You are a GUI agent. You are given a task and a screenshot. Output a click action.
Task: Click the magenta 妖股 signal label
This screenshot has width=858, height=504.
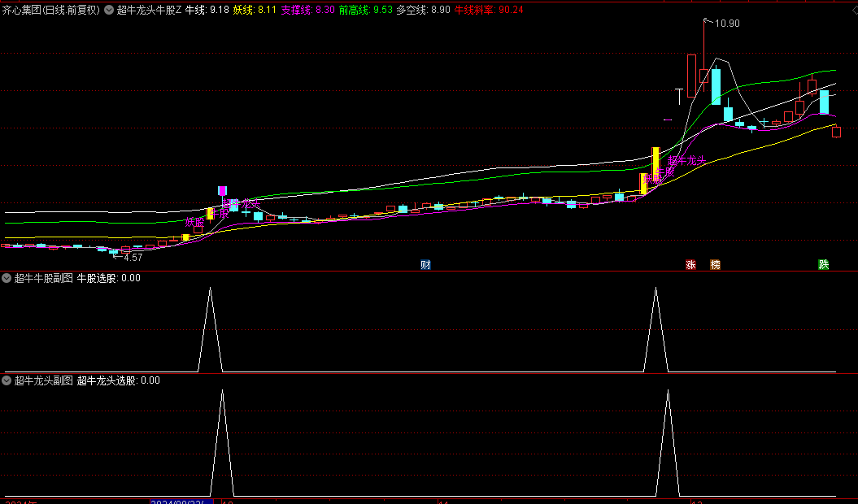click(x=194, y=221)
